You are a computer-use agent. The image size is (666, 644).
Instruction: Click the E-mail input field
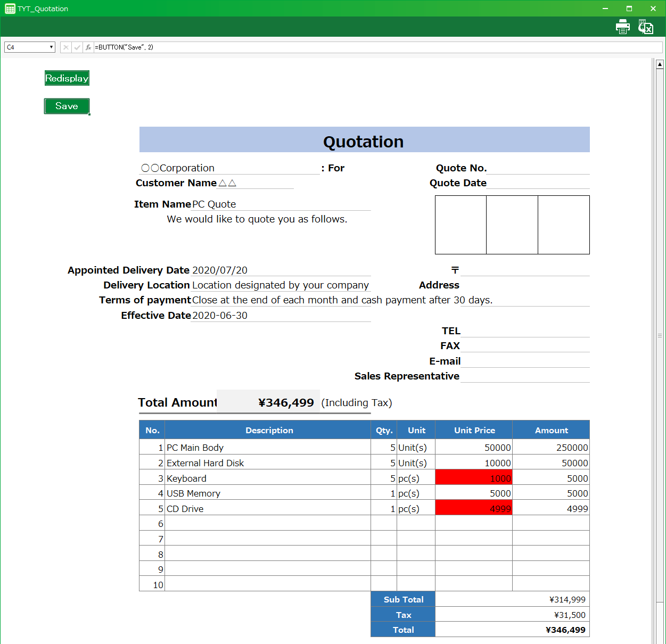pyautogui.click(x=524, y=361)
